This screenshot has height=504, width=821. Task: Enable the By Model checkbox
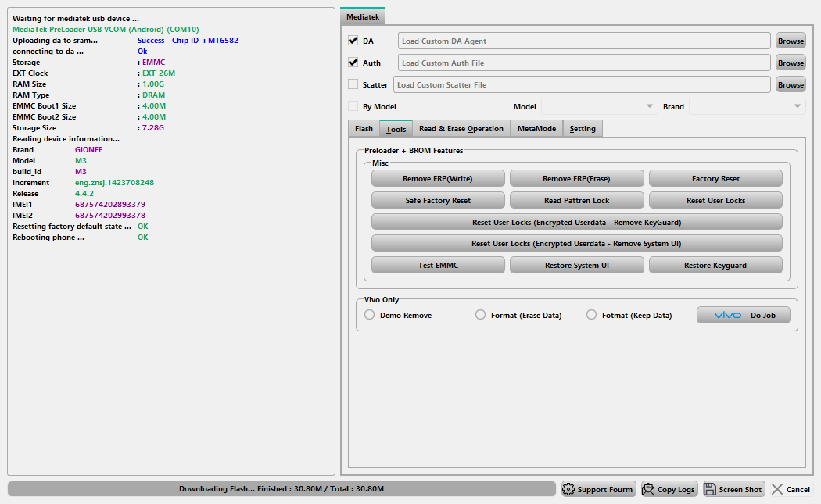click(353, 106)
